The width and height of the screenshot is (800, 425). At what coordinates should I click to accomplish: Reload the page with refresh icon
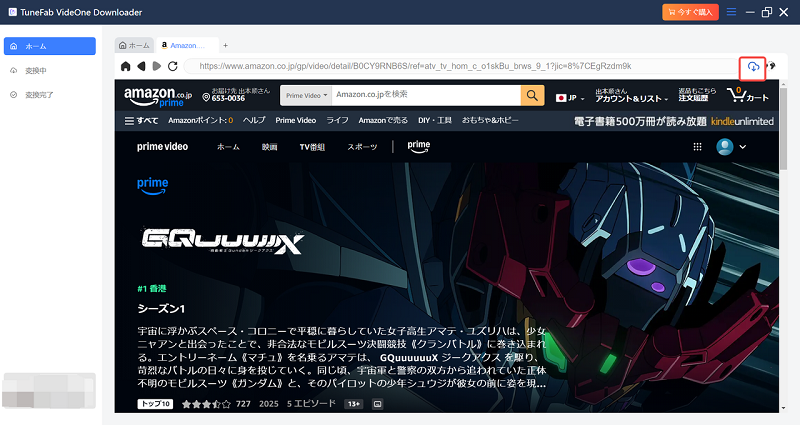coord(172,66)
